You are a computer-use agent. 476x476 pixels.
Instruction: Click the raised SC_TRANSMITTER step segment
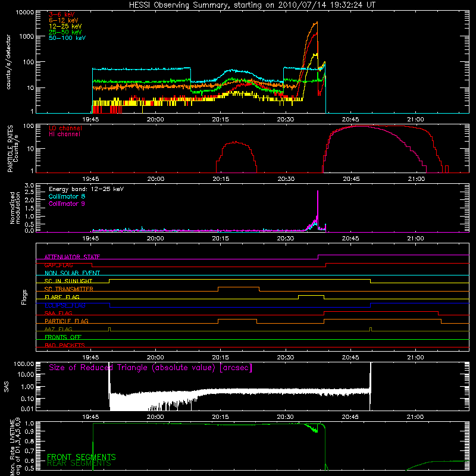239,287
